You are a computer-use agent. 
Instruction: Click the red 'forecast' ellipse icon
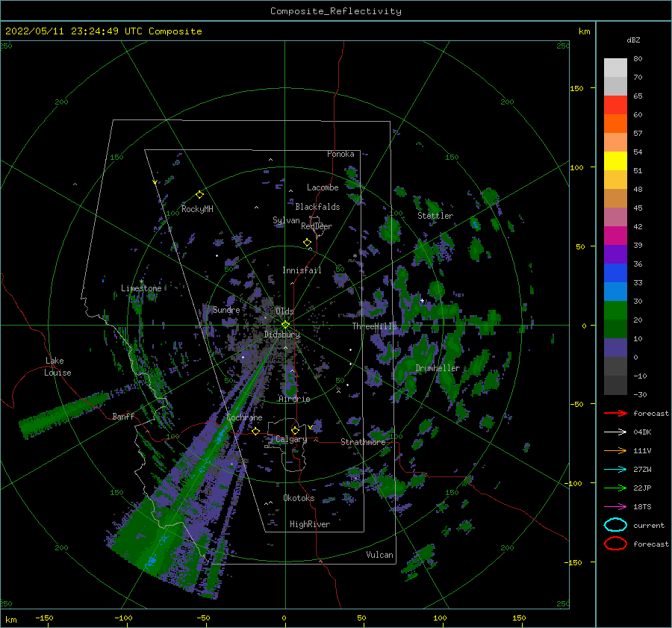pos(615,544)
